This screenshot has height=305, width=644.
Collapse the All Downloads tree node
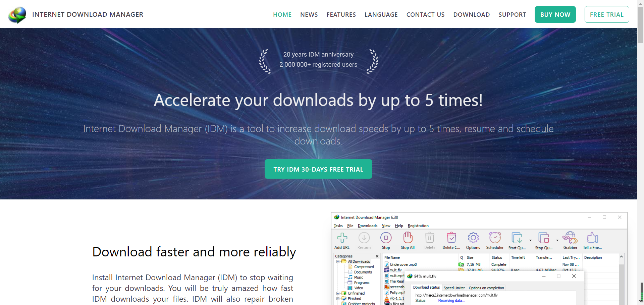tap(338, 261)
